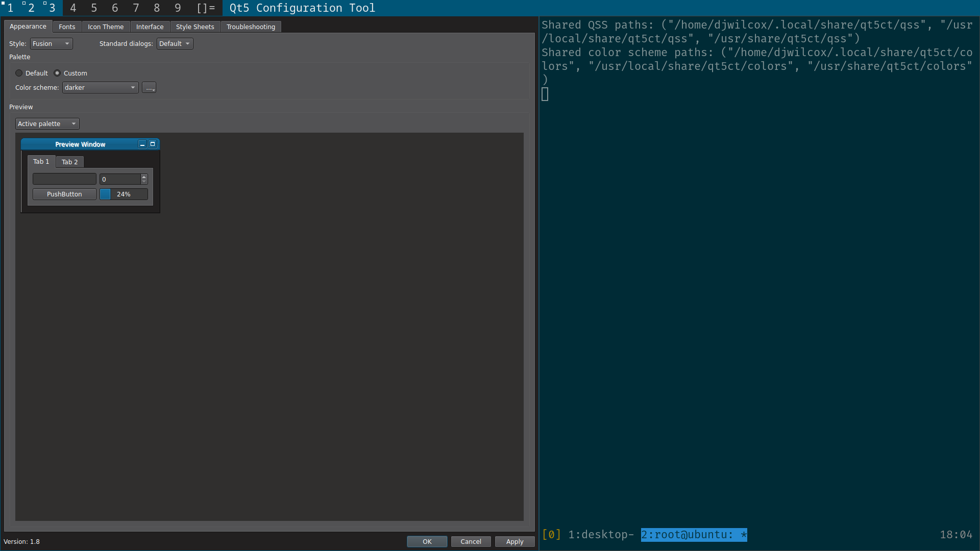Select the Default palette radio button

point(19,73)
